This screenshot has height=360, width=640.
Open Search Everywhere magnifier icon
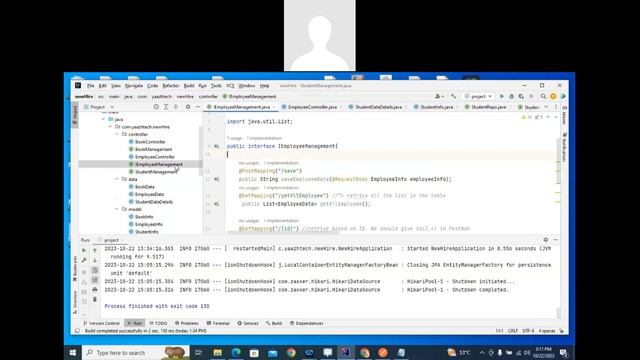pyautogui.click(x=543, y=96)
